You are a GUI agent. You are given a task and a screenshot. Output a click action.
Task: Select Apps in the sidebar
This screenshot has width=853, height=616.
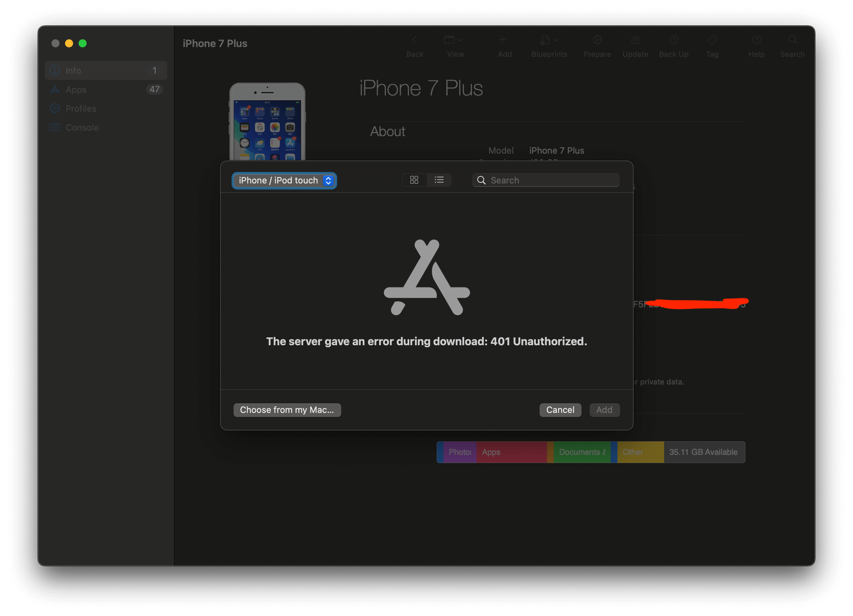coord(76,89)
